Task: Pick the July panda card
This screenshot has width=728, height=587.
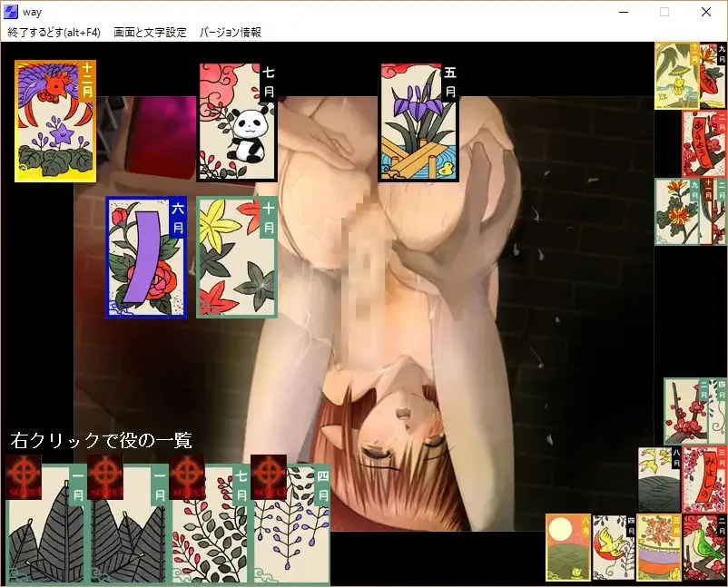Action: coord(236,122)
